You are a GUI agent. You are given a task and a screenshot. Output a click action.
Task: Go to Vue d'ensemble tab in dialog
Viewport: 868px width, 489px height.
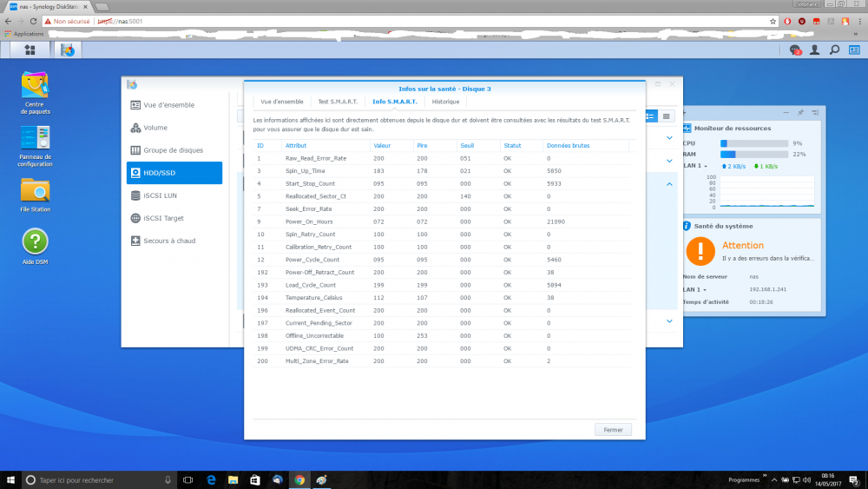point(282,102)
